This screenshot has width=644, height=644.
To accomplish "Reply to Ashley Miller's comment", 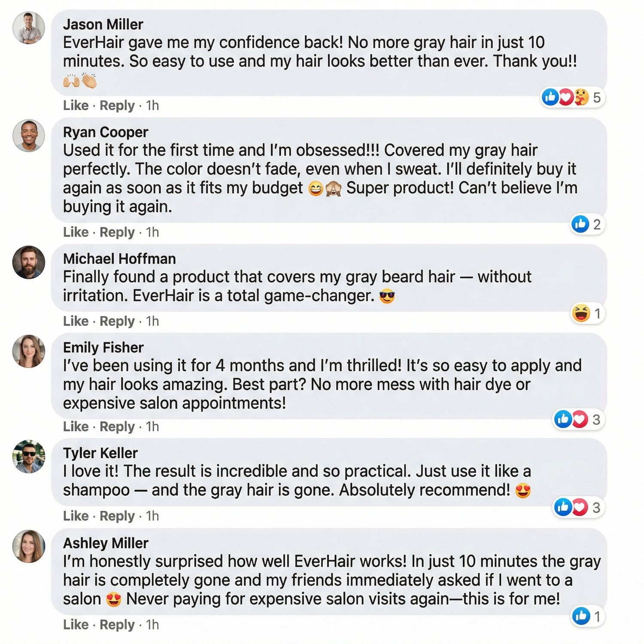I will tap(117, 625).
